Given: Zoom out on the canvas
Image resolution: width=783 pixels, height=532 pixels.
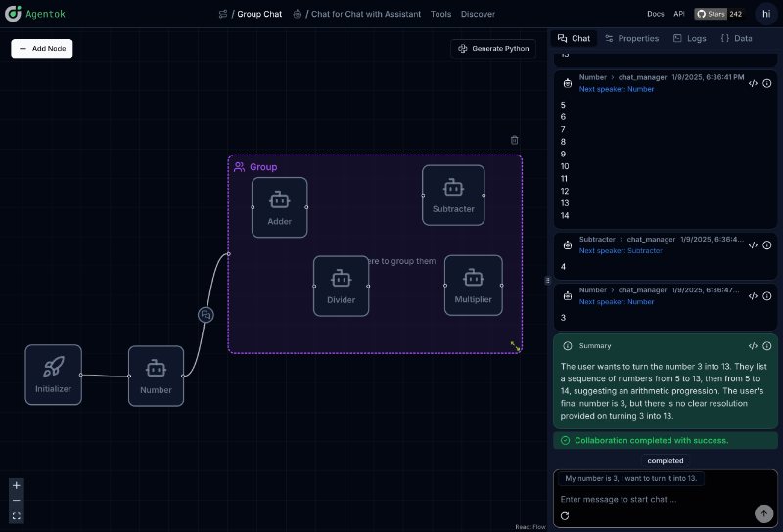Looking at the screenshot, I should coord(17,500).
